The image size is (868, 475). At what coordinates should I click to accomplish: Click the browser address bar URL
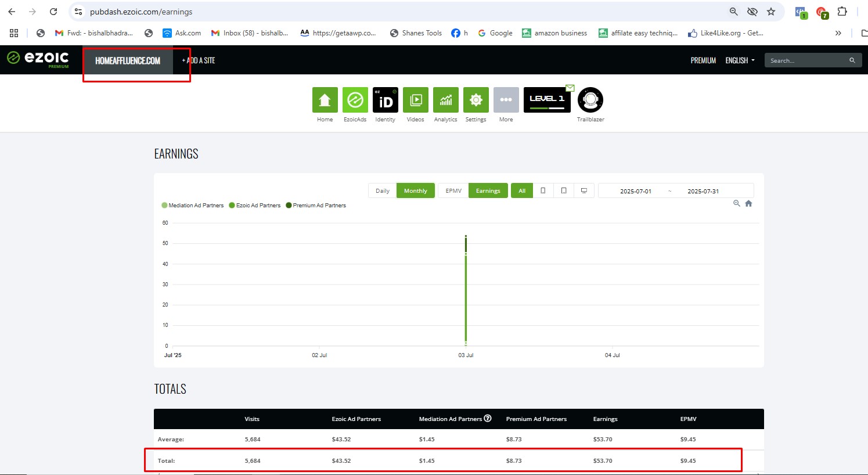(141, 12)
